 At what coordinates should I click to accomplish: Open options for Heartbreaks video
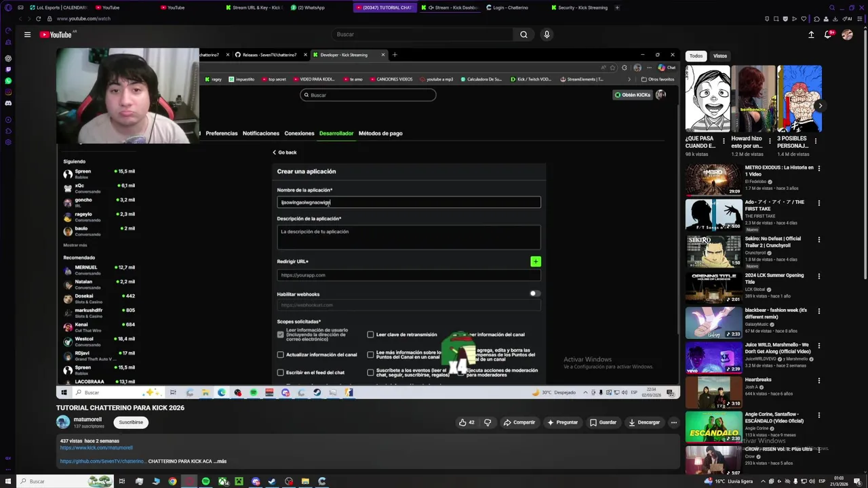pos(818,380)
